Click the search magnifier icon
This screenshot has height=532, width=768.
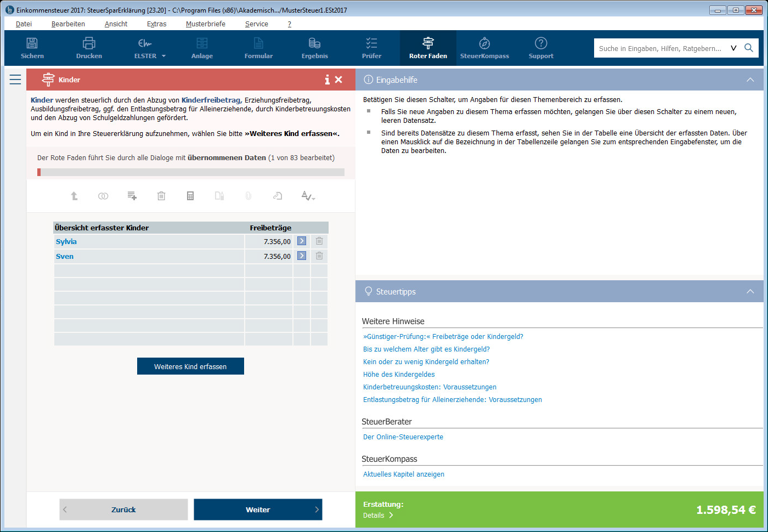[749, 48]
